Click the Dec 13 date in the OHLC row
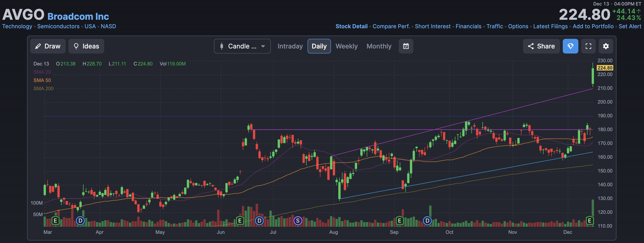The height and width of the screenshot is (243, 644). (41, 64)
